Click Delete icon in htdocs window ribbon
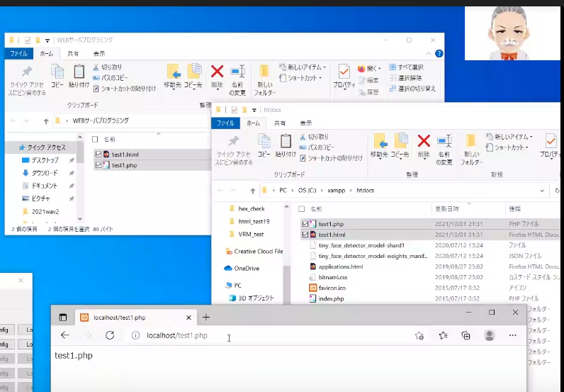This screenshot has width=564, height=392. click(x=424, y=141)
